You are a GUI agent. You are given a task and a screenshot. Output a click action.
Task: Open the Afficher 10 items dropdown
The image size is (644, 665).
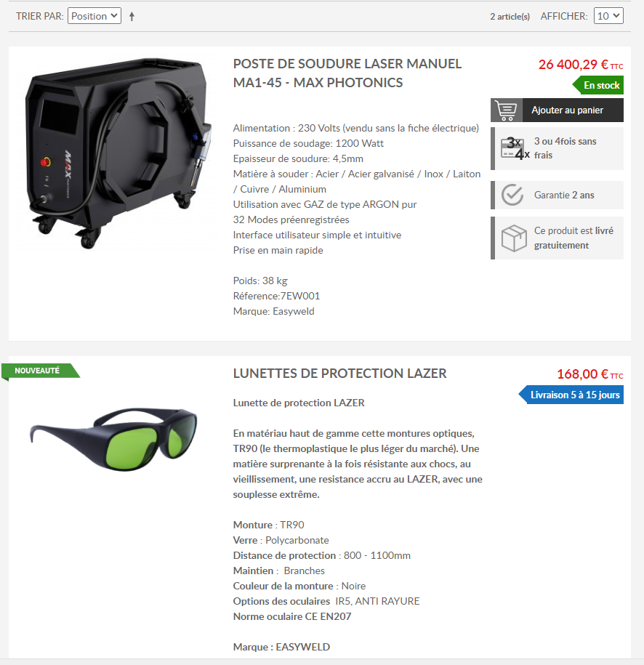click(608, 16)
